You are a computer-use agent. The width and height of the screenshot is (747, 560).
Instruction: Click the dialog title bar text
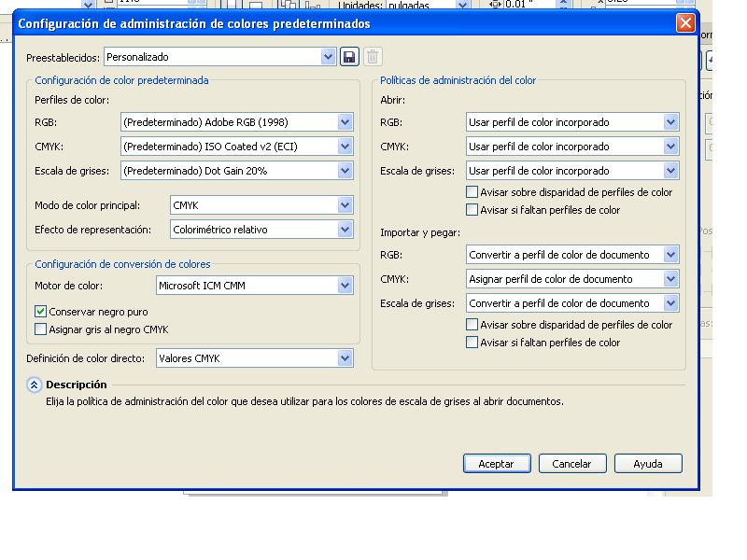pyautogui.click(x=194, y=24)
